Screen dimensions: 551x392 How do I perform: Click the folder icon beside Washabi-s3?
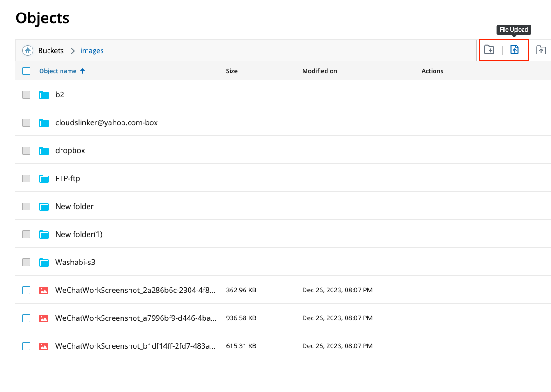pos(44,262)
